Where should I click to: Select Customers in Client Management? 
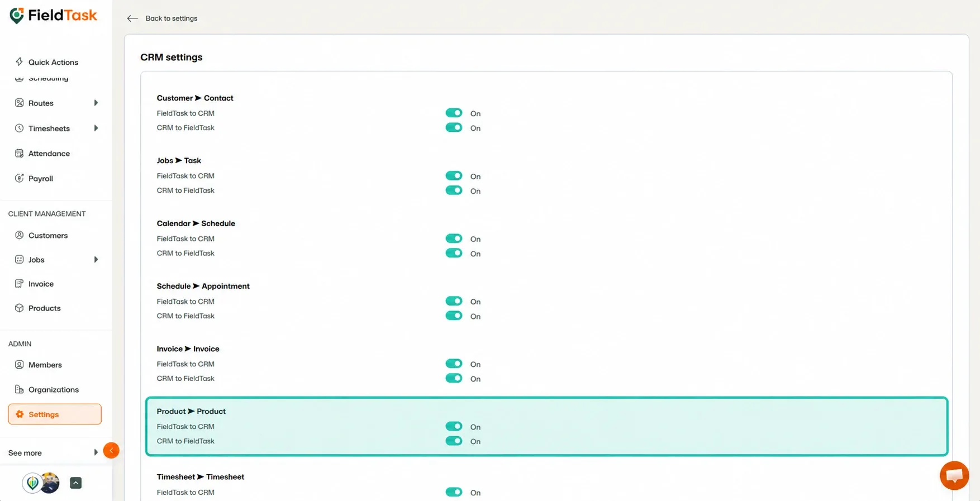[48, 235]
